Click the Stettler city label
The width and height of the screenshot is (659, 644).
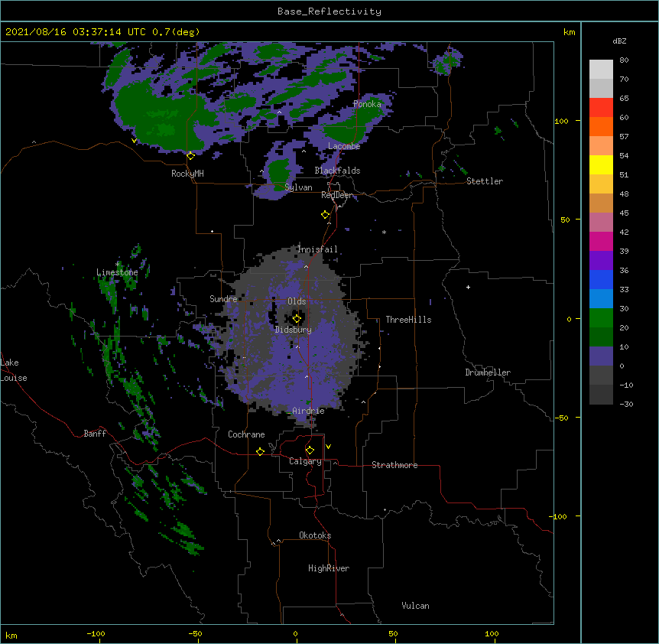click(485, 181)
